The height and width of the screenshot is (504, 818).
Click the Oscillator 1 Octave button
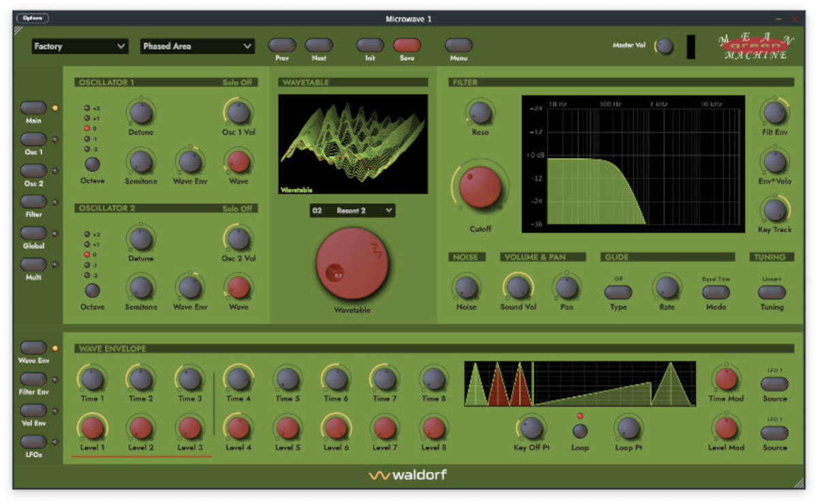click(92, 164)
